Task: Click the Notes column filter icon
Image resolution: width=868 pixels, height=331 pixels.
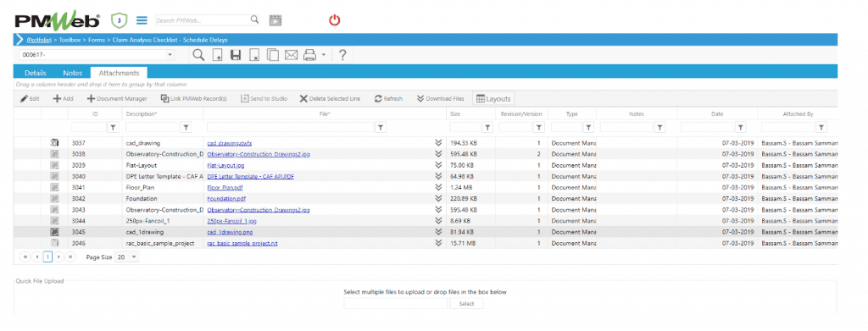Action: [x=659, y=128]
